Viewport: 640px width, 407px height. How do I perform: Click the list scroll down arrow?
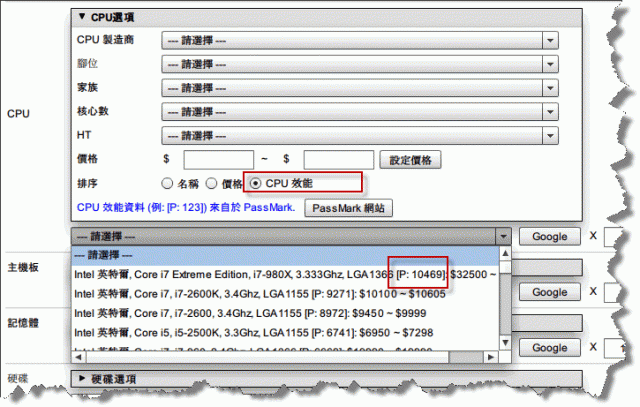click(x=505, y=343)
